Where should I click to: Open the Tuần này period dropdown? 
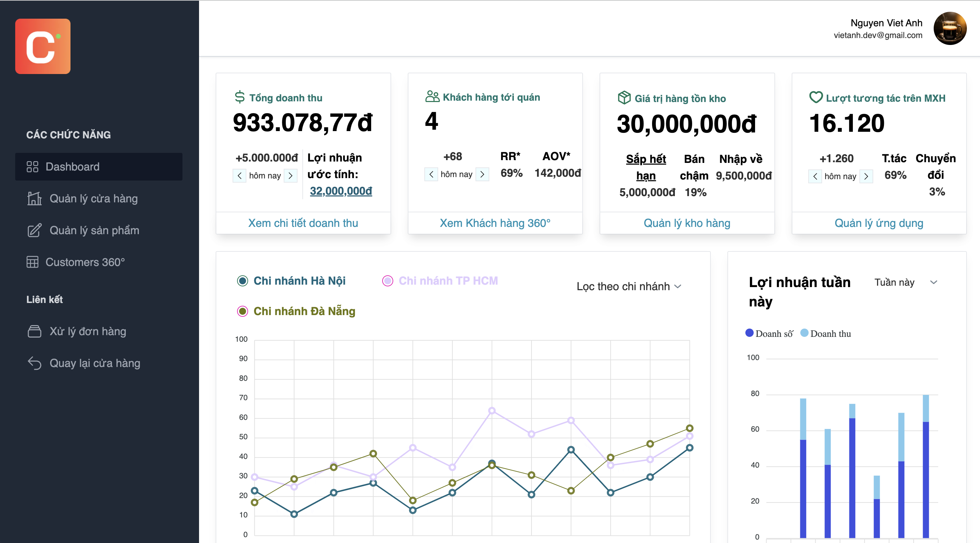pos(905,283)
